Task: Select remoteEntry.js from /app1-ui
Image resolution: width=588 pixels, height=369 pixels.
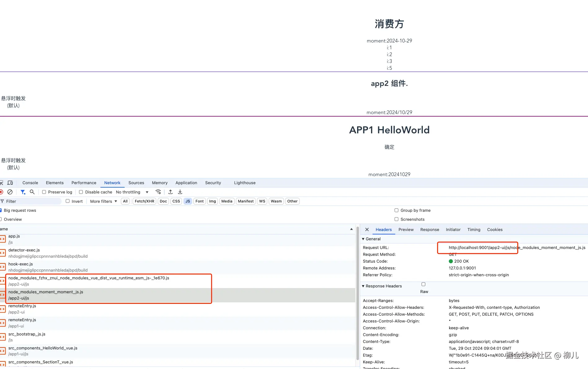Action: point(178,323)
